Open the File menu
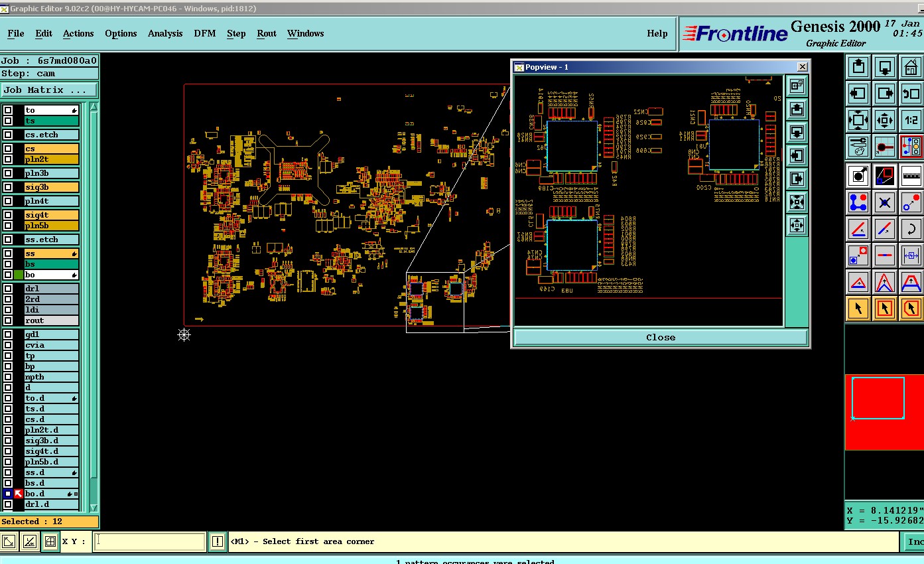The image size is (924, 564). click(x=16, y=33)
